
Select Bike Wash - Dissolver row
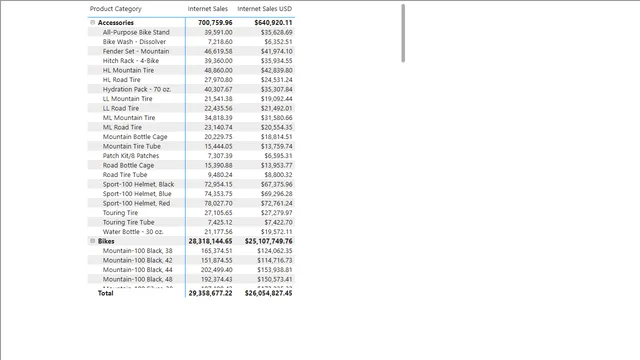191,42
